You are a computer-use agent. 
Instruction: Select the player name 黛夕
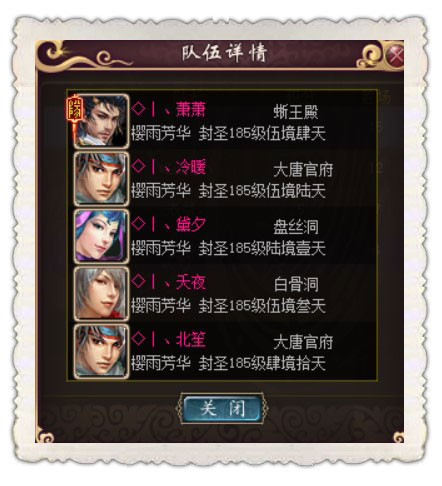[x=191, y=224]
